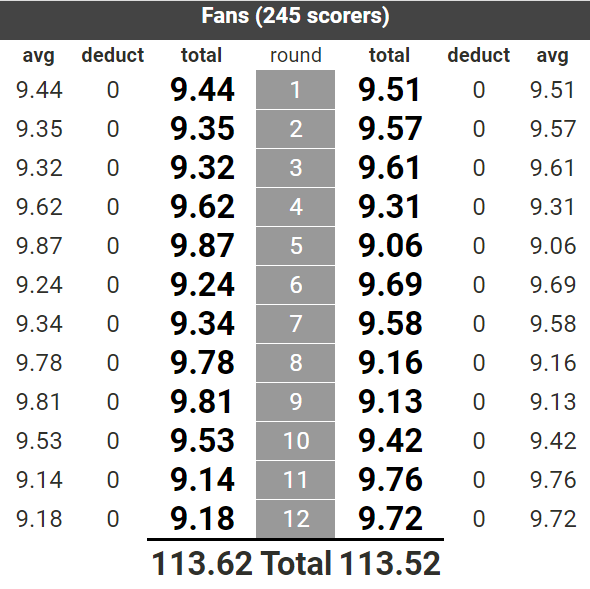
Task: Select the right grand total 113.52
Action: click(x=389, y=563)
